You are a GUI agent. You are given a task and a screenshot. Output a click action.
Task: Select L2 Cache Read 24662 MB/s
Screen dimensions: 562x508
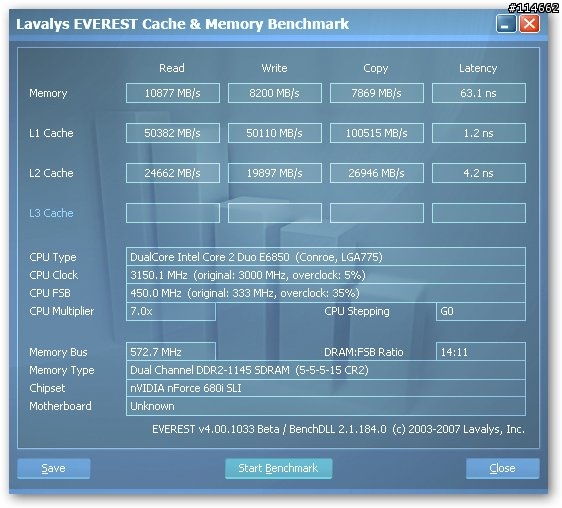pyautogui.click(x=173, y=173)
